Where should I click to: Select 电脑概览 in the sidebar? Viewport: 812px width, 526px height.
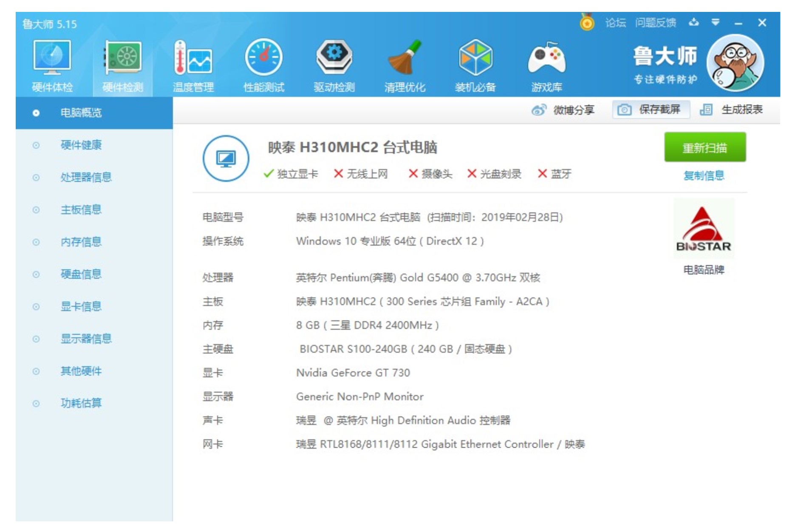(x=94, y=113)
